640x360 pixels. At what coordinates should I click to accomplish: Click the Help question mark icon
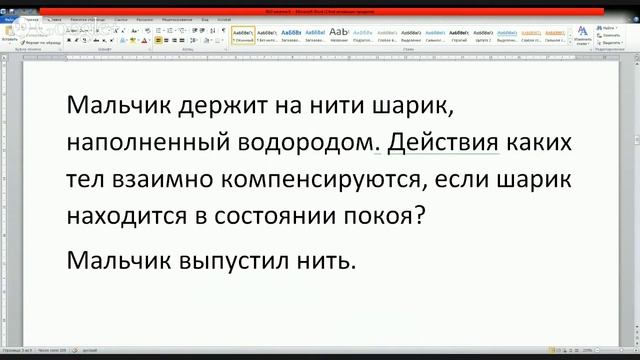click(x=635, y=19)
